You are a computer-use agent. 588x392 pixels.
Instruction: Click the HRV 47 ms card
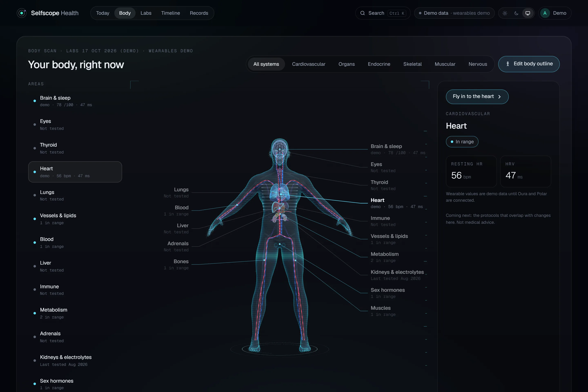tap(526, 171)
